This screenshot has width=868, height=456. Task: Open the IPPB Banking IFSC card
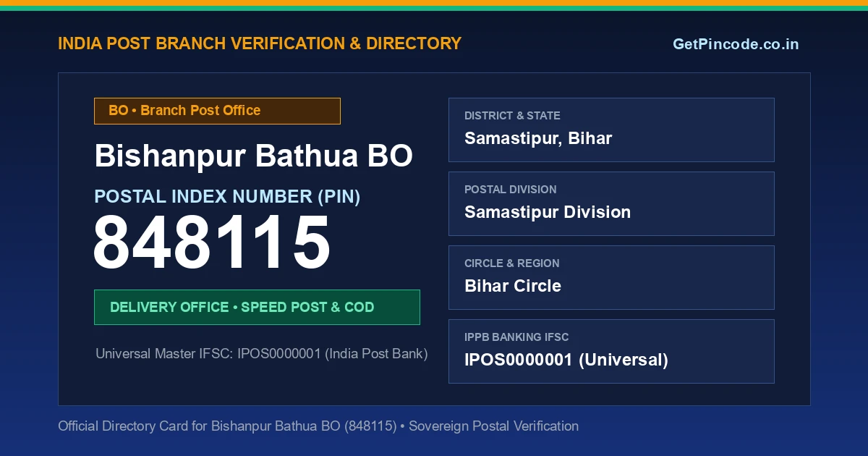click(611, 351)
